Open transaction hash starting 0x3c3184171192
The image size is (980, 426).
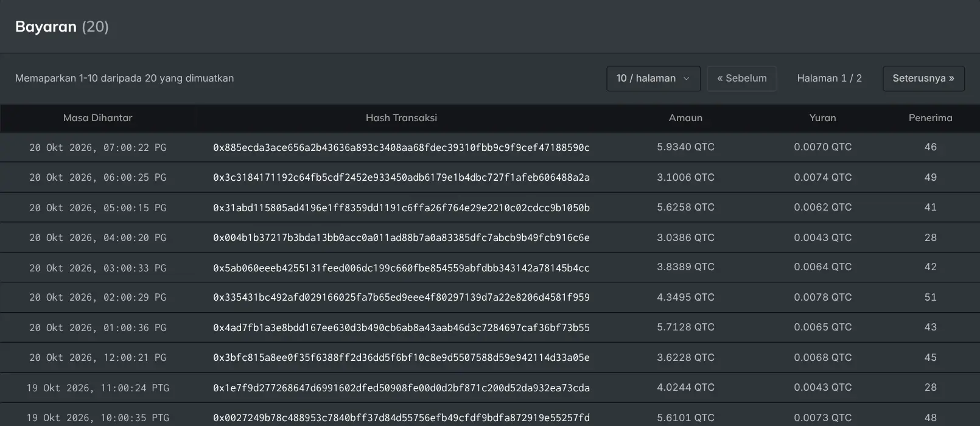[401, 178]
